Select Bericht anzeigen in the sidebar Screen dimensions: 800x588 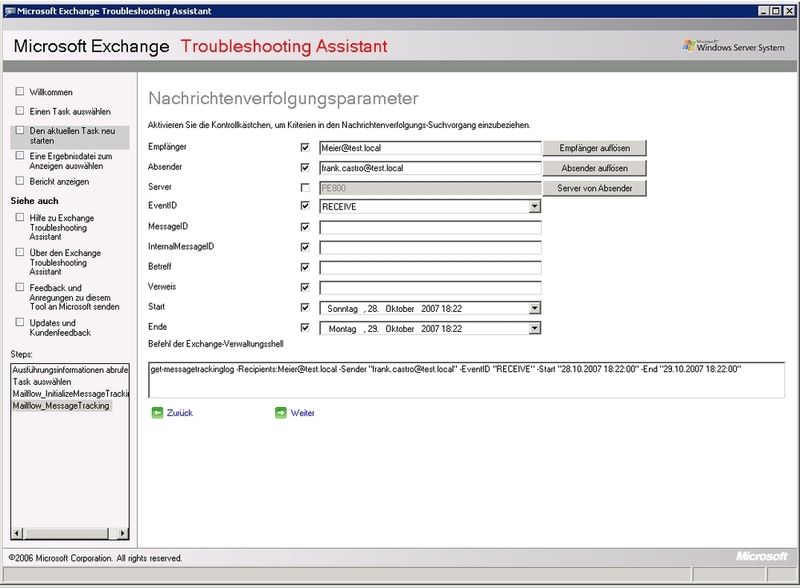tap(59, 182)
